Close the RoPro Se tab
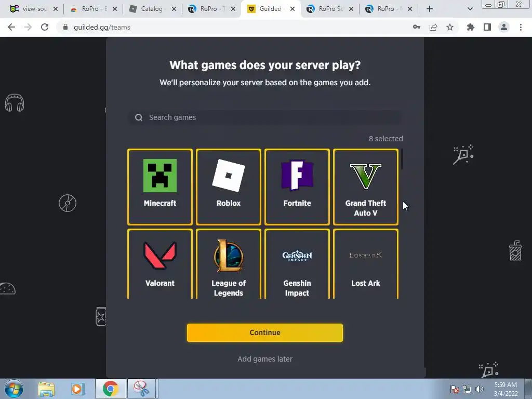532x399 pixels. 351,9
